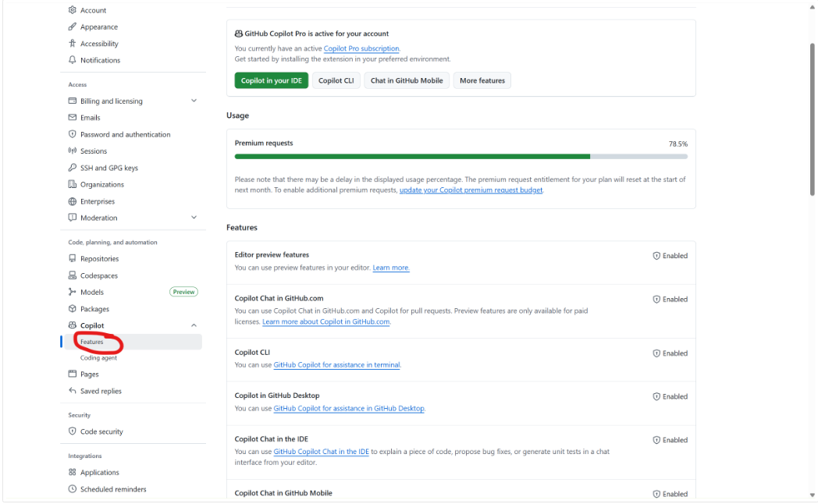818x504 pixels.
Task: Click the Applications grid icon
Action: pyautogui.click(x=73, y=472)
